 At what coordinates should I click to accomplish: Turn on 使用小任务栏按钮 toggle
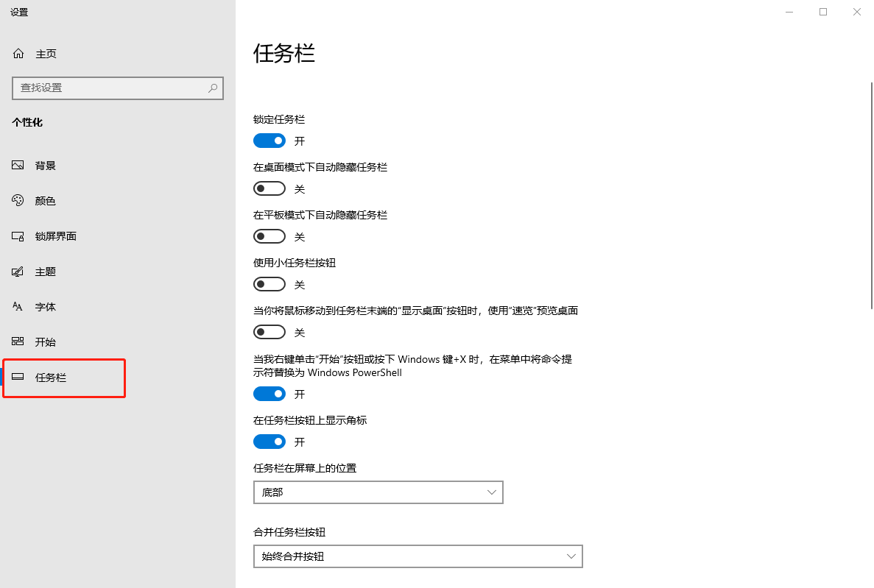[269, 284]
